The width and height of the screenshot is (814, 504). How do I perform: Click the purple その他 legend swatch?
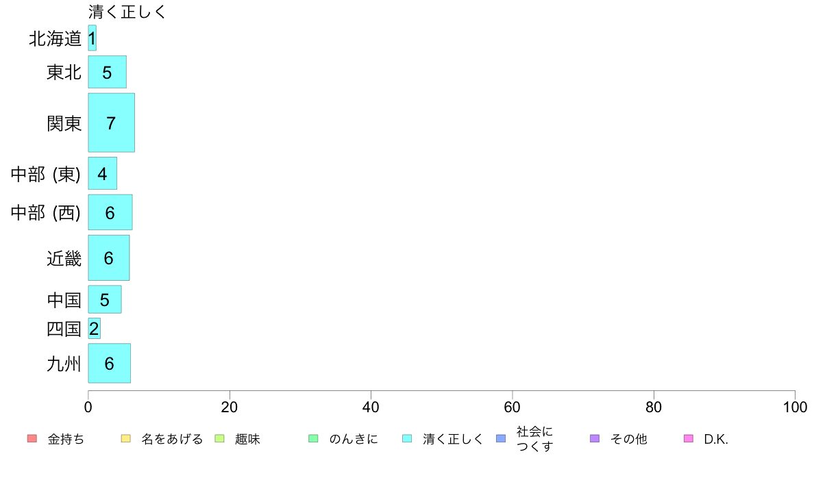595,438
